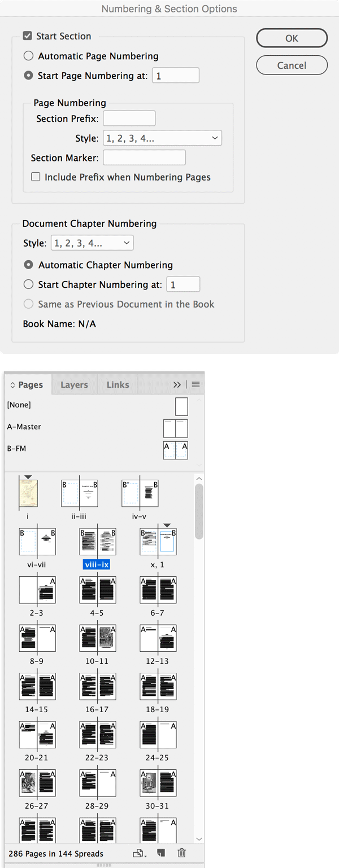Click the Edit Page Size icon

[138, 853]
